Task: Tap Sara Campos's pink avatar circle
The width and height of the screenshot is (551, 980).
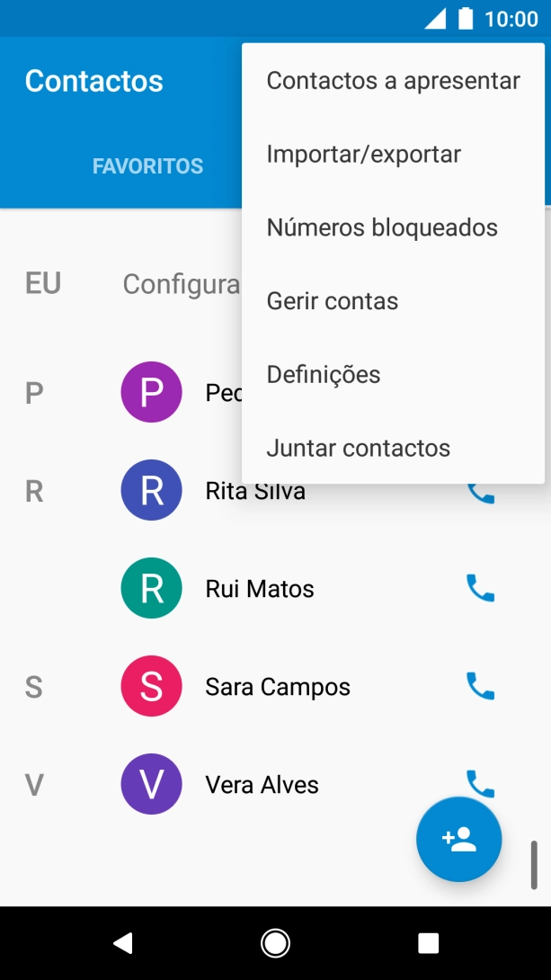Action: 151,686
